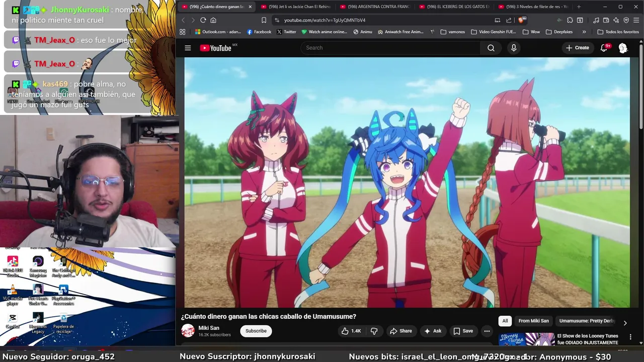
Task: Select the Umamusume: Pretty Derby chip
Action: coord(587,321)
